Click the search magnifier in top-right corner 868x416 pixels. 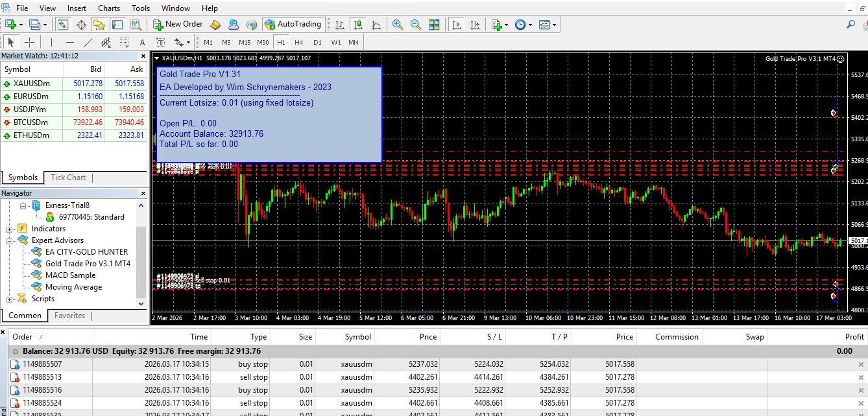(850, 25)
